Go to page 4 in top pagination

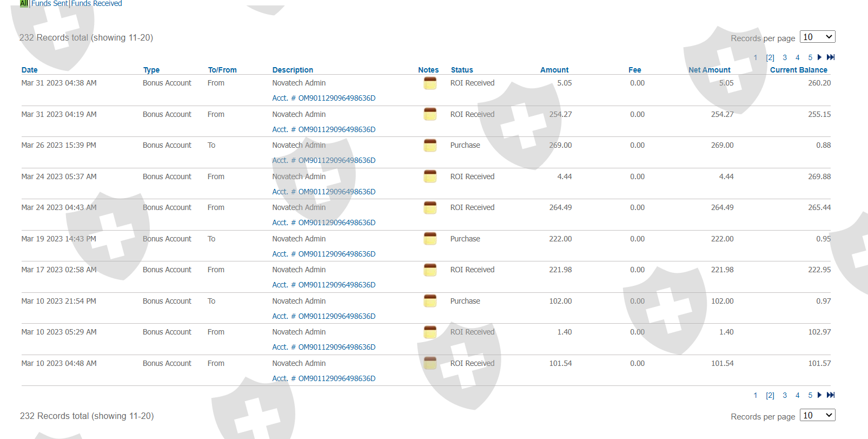tap(797, 58)
